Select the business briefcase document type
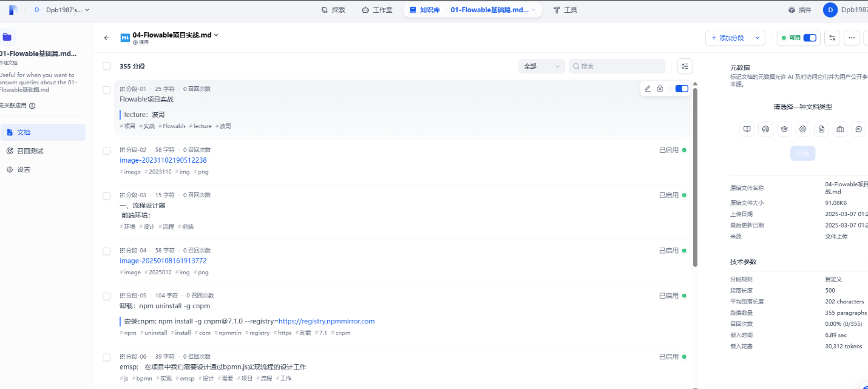 840,129
